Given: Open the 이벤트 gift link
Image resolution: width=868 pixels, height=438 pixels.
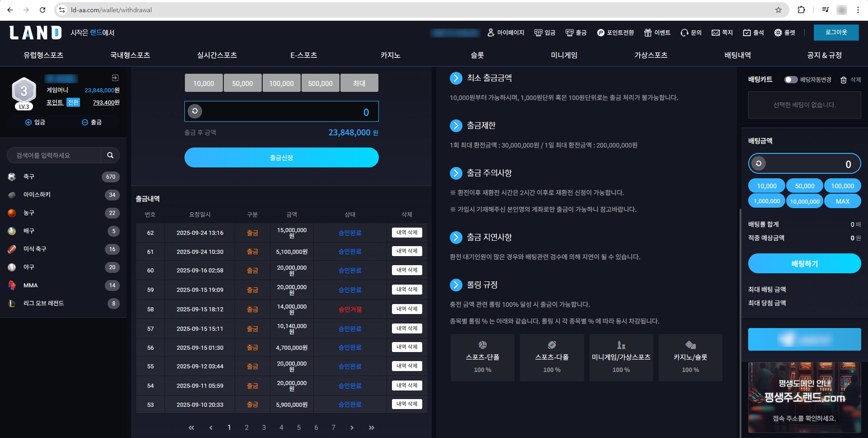Looking at the screenshot, I should [x=657, y=33].
